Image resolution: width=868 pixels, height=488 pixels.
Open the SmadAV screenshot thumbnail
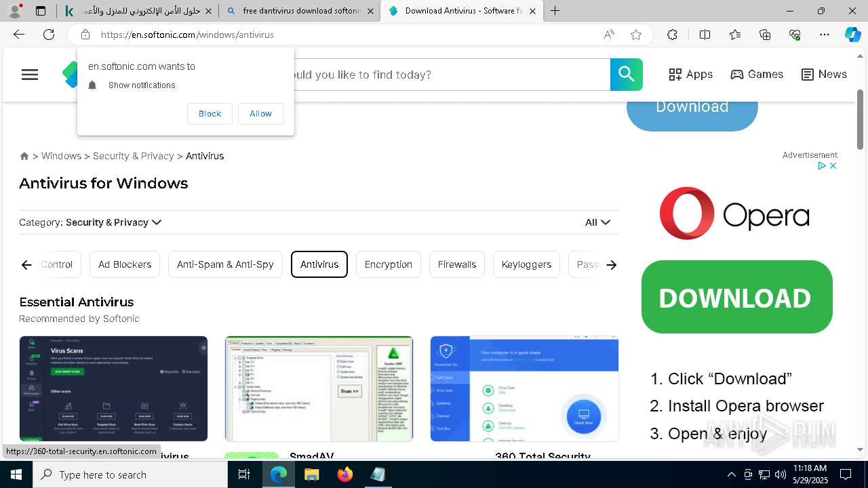click(x=319, y=388)
